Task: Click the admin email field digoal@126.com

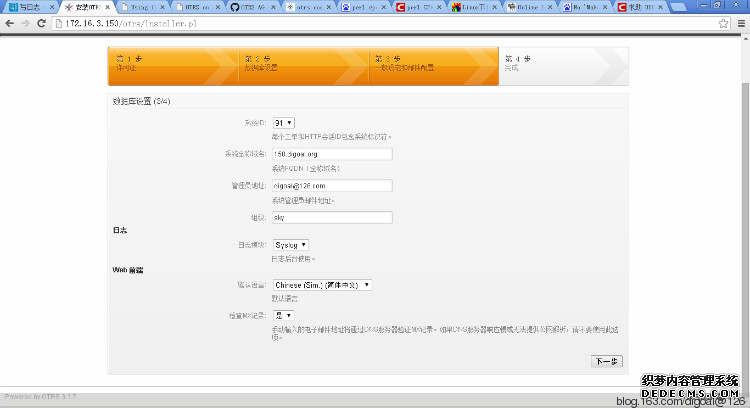Action: click(332, 186)
